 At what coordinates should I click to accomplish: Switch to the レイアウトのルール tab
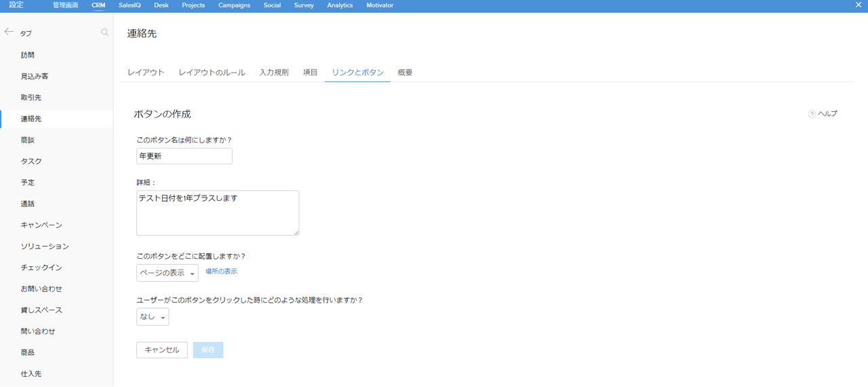(212, 72)
